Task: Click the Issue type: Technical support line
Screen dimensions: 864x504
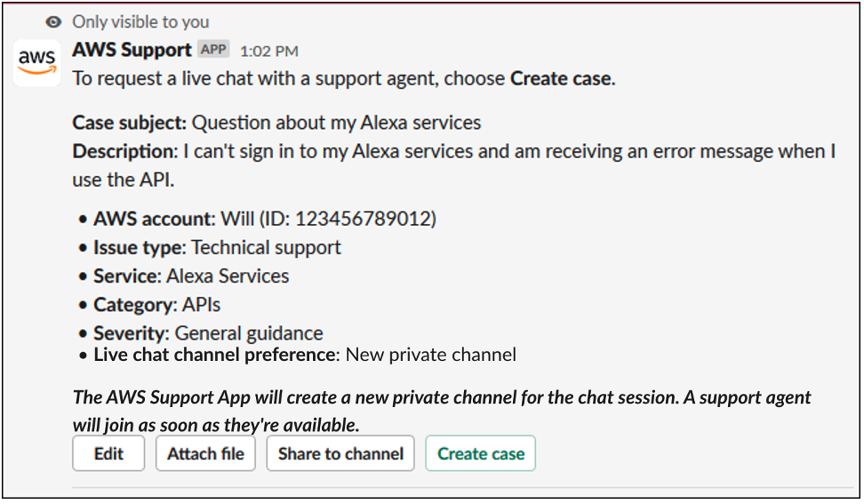Action: [x=217, y=247]
